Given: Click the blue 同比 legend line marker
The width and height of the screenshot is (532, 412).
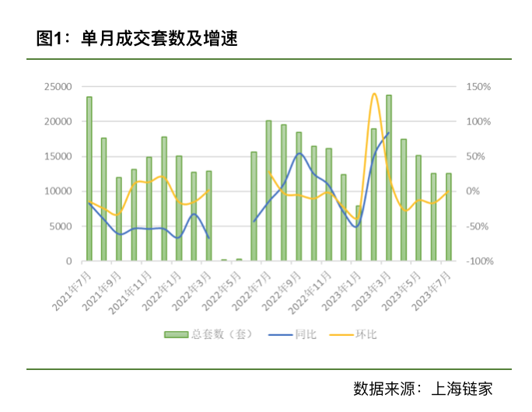Looking at the screenshot, I should [279, 334].
